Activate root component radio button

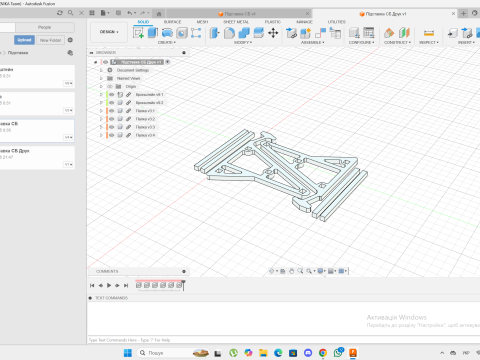coord(168,62)
